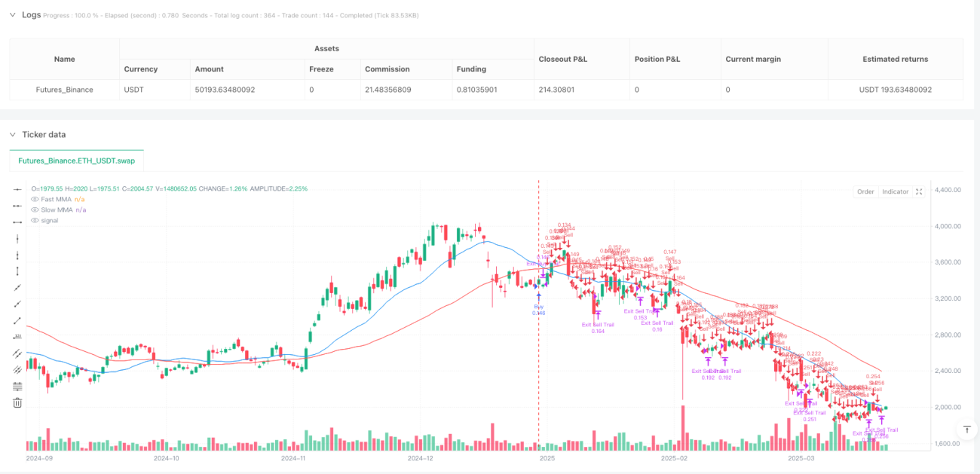Select the horizontal straight line drawing tool
This screenshot has height=474, width=980.
17,189
